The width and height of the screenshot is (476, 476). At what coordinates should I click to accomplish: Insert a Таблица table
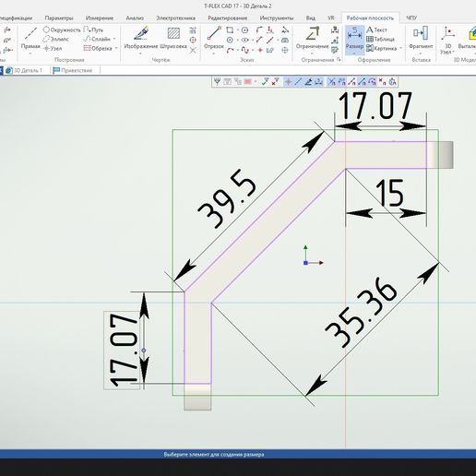[x=380, y=39]
